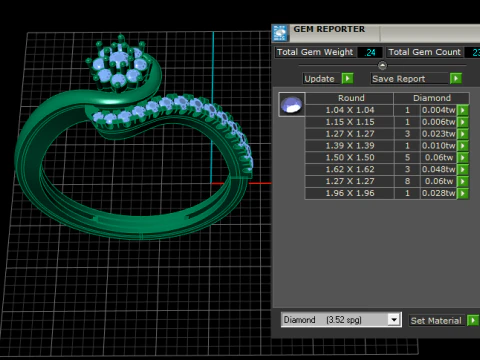
Task: Open the Diamond (3.52 spg) material dropdown
Action: click(x=394, y=320)
